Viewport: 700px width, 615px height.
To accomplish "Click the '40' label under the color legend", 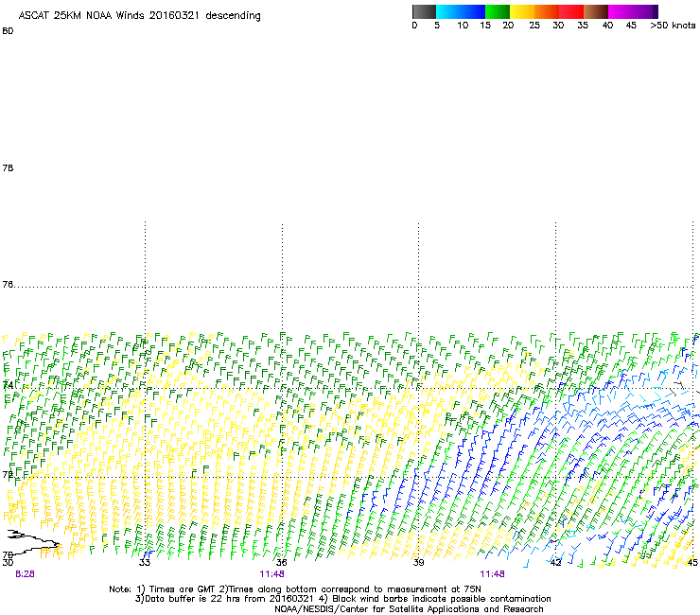I will click(x=607, y=26).
